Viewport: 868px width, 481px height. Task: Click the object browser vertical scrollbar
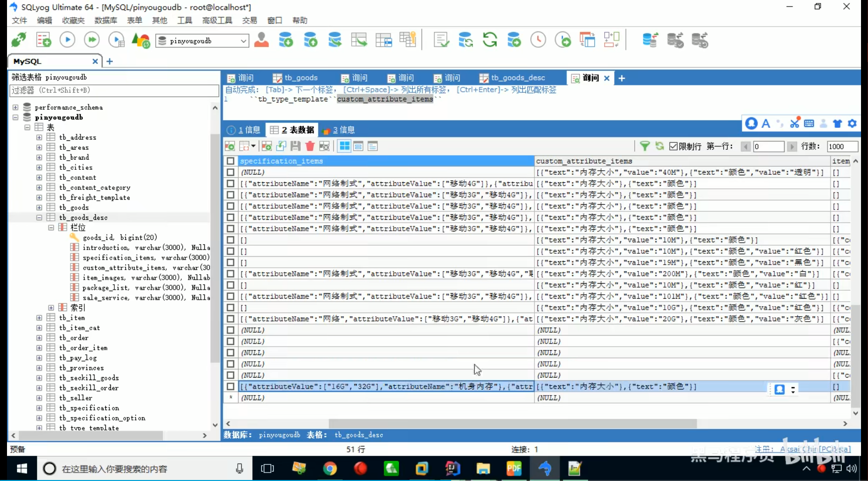(x=215, y=247)
